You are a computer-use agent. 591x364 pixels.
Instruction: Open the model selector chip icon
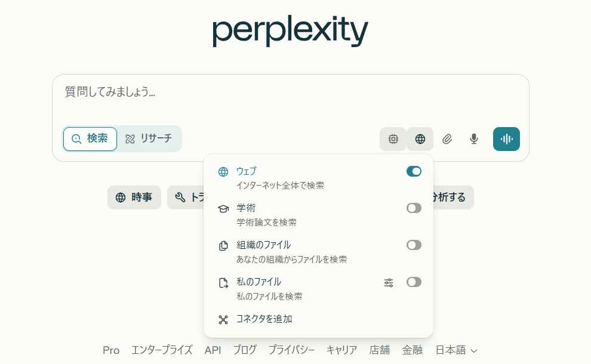(x=393, y=139)
